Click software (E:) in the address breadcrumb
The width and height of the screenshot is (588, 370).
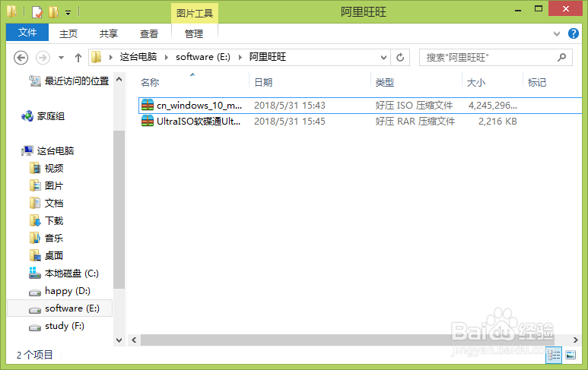(203, 57)
